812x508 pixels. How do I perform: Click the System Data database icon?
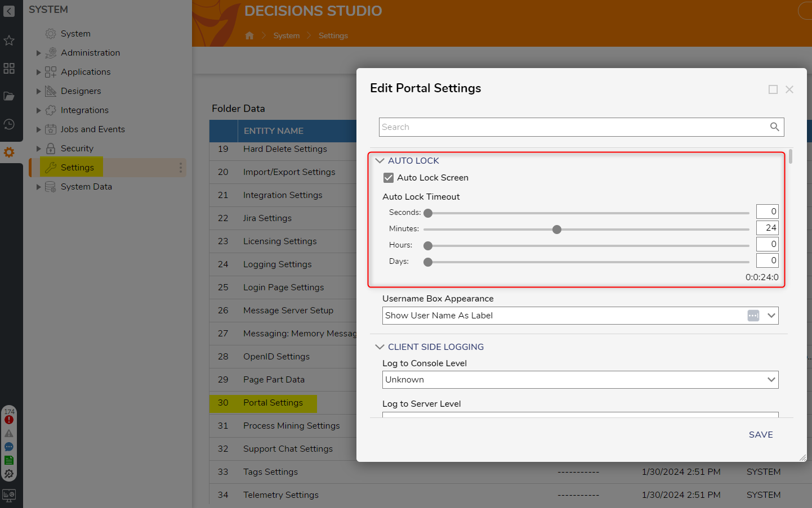[x=51, y=187]
